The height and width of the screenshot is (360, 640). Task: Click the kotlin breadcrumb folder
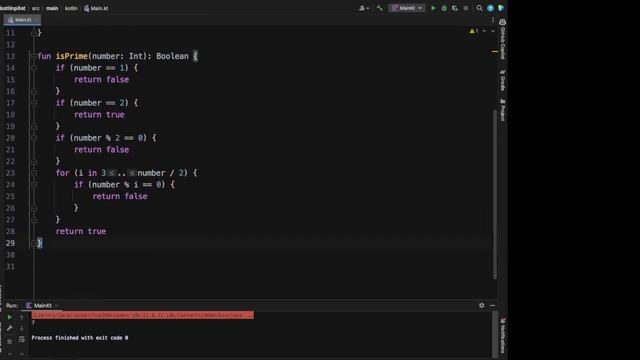click(x=71, y=8)
